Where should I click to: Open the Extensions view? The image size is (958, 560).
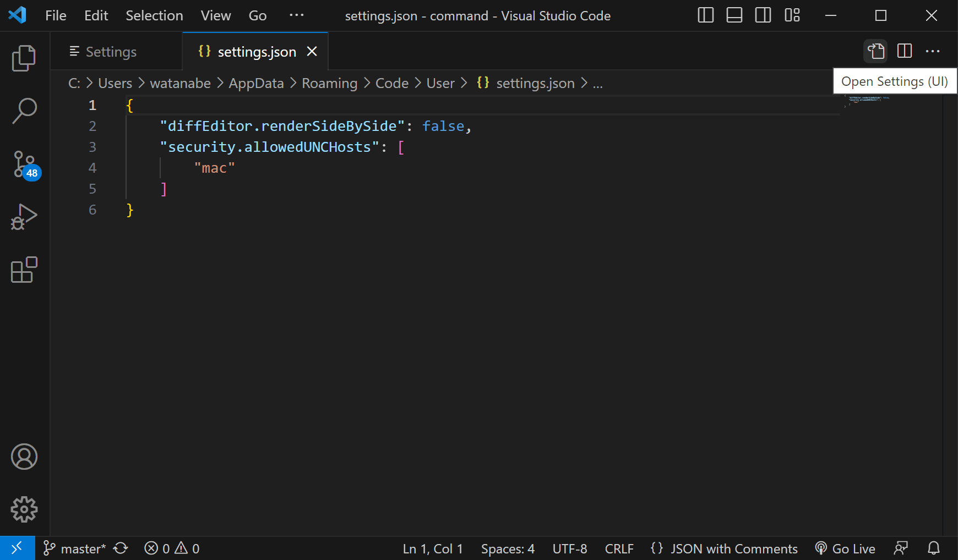click(24, 270)
